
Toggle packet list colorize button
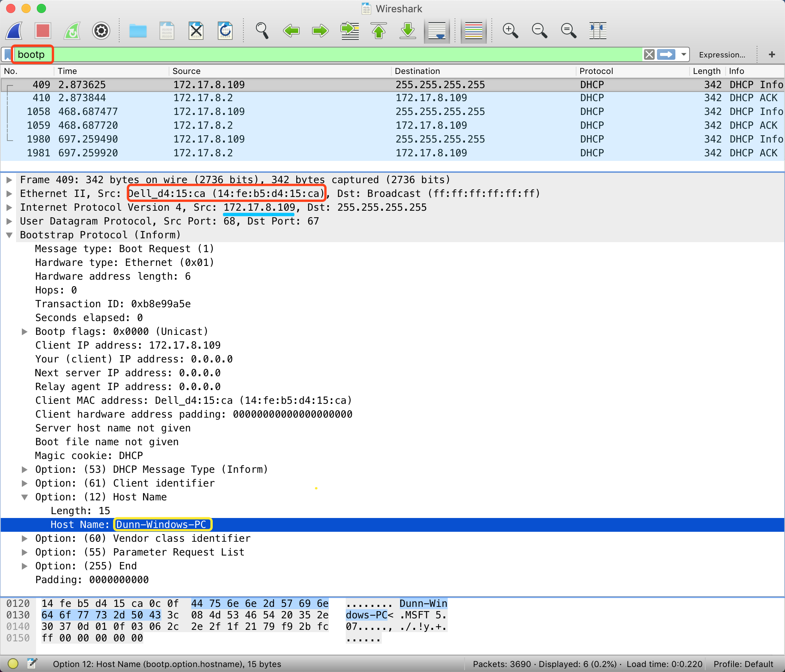(x=473, y=31)
